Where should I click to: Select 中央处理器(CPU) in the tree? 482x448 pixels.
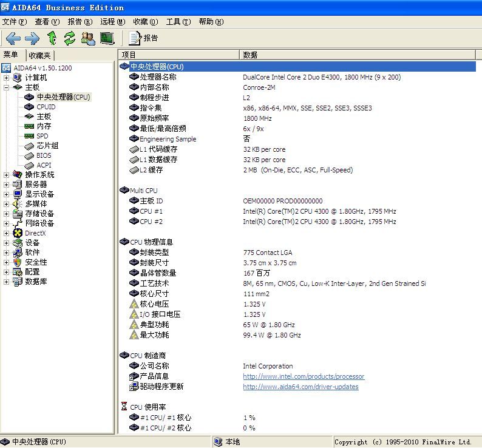point(63,97)
